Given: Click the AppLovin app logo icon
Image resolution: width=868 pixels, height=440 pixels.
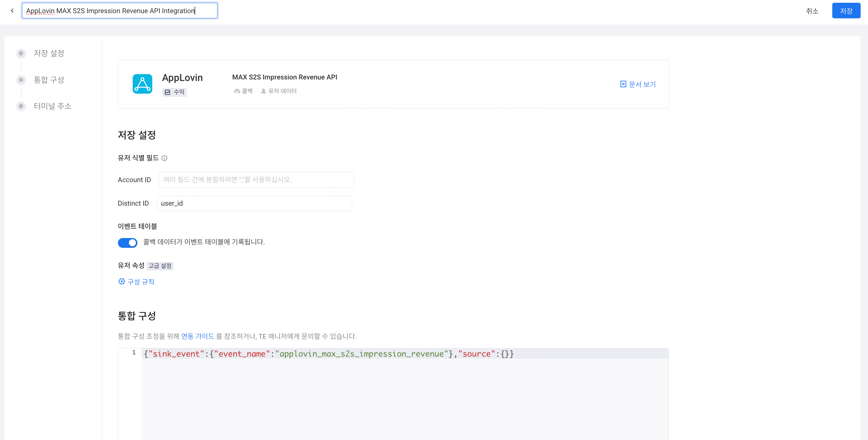Looking at the screenshot, I should 142,84.
